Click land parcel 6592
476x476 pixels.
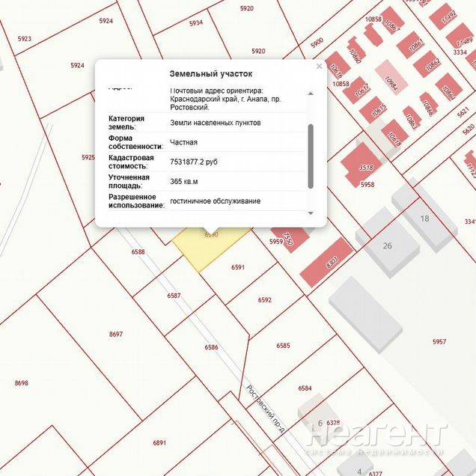click(264, 299)
